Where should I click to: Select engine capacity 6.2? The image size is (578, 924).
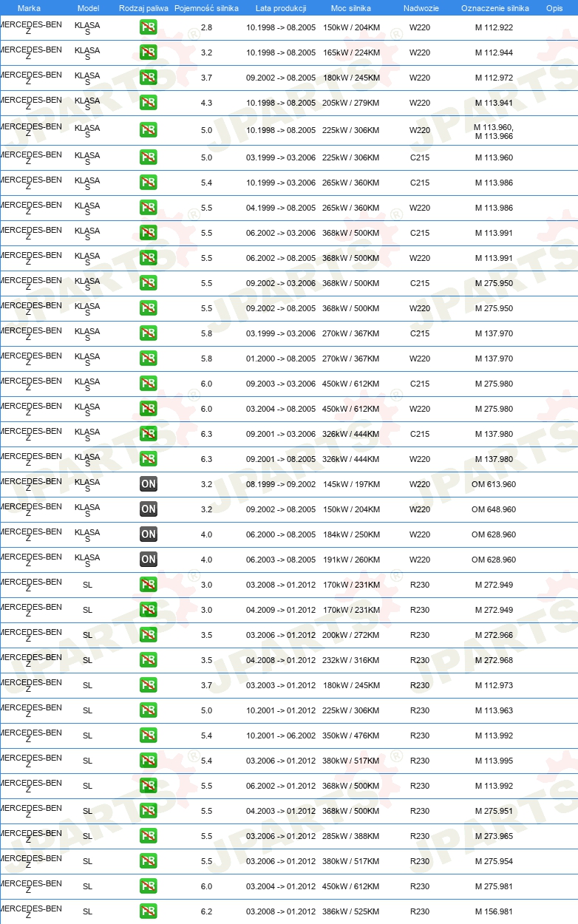(x=206, y=912)
